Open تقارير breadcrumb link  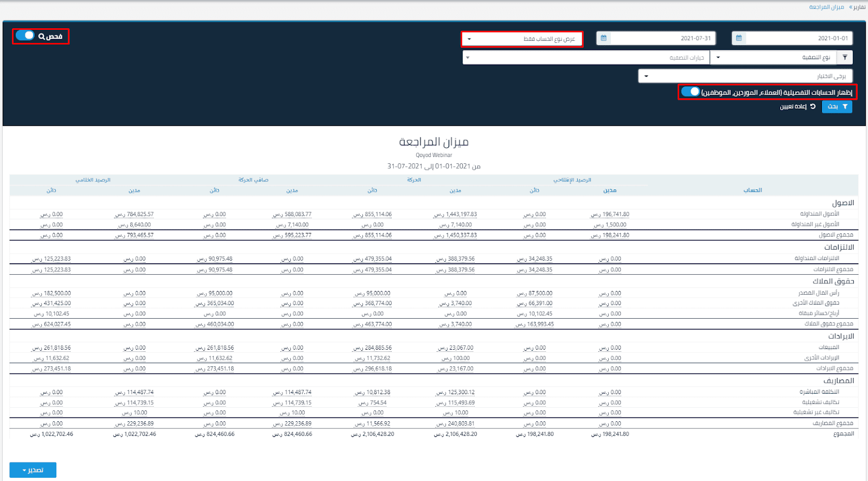859,7
